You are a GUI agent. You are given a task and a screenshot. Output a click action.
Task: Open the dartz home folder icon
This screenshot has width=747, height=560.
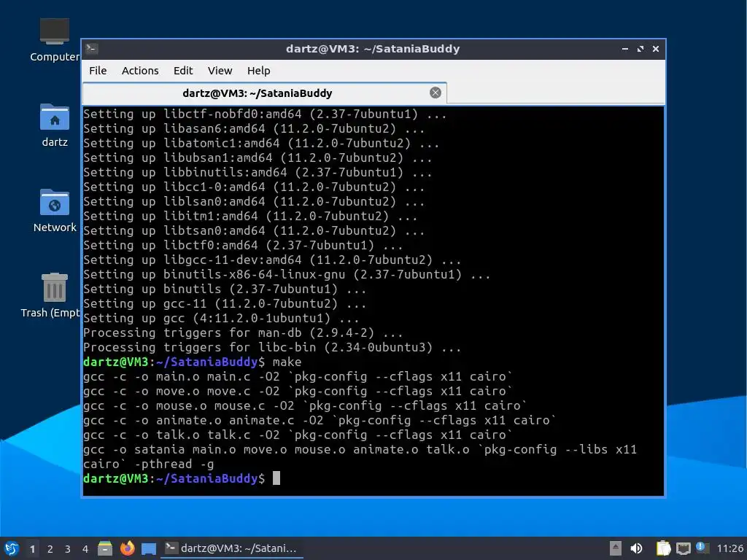point(54,125)
